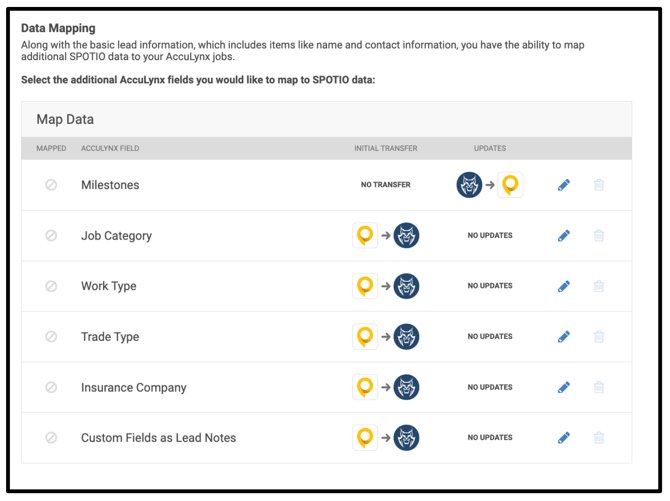Select the Insurance Company field name

coord(134,388)
